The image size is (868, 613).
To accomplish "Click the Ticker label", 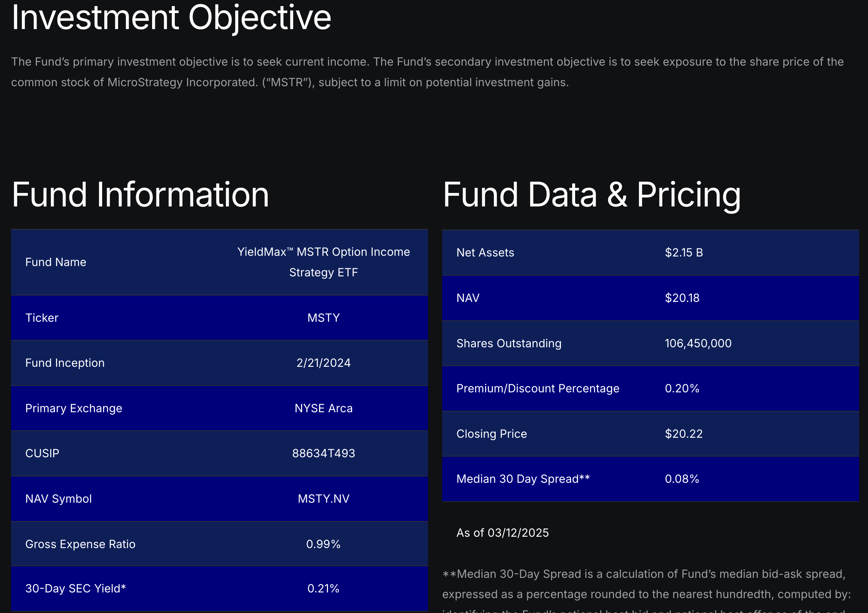I will 42,317.
